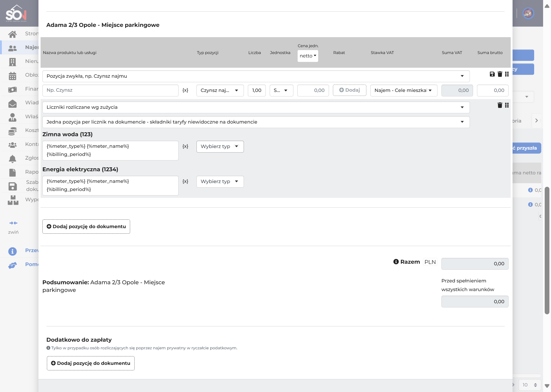This screenshot has height=392, width=551.
Task: Open the Pozycja zwykła position kind dropdown
Action: point(256,76)
